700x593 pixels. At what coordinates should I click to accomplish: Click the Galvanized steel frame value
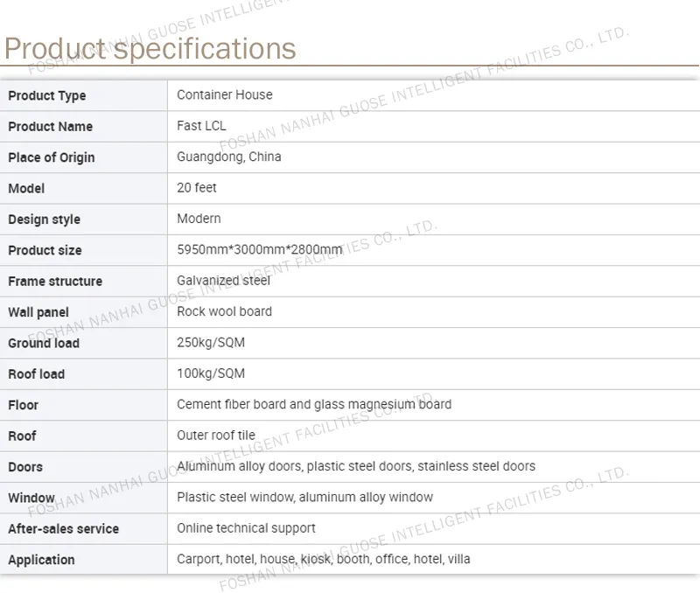pyautogui.click(x=223, y=281)
